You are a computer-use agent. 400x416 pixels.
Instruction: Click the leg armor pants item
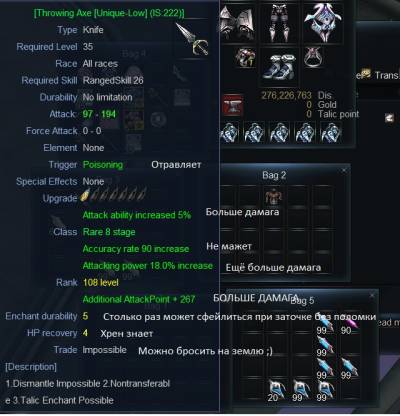(x=280, y=23)
